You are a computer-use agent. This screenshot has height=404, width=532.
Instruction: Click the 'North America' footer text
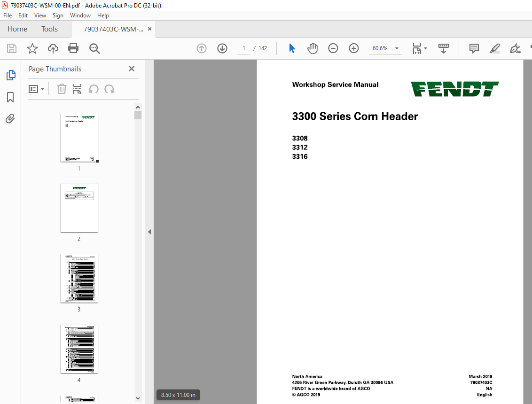(x=307, y=376)
